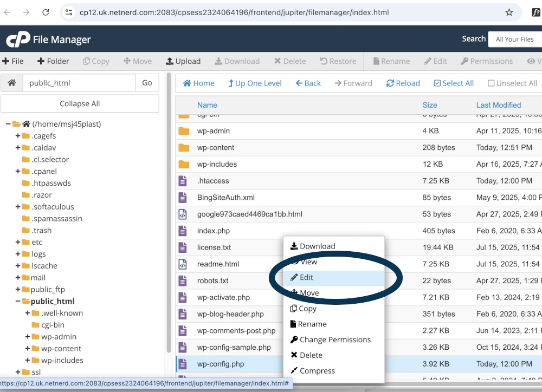Check Select All files
This screenshot has width=542, height=392.
pyautogui.click(x=454, y=83)
